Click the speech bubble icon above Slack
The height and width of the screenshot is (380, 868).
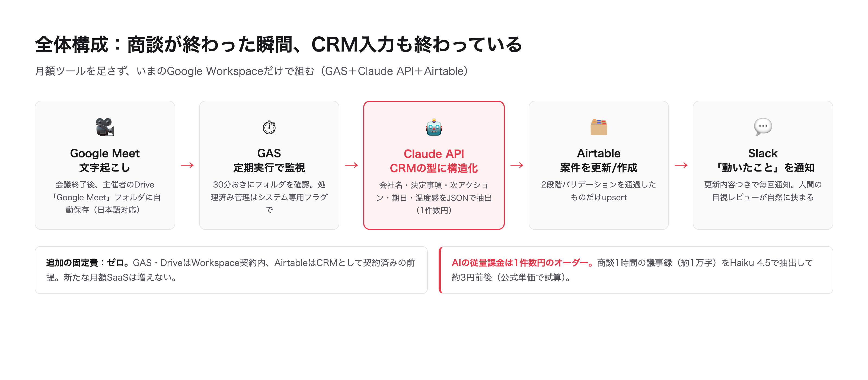click(763, 127)
